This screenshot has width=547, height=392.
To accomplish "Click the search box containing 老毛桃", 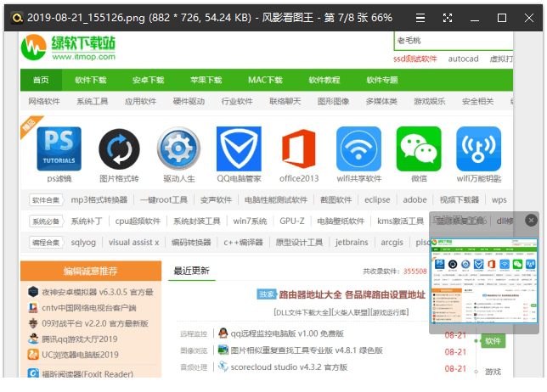I will [x=454, y=41].
